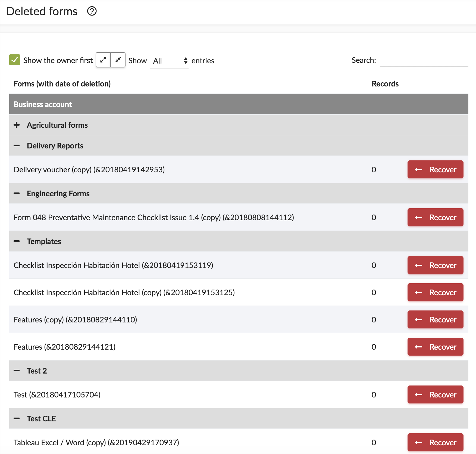Recover the Features (copy) form

(435, 319)
